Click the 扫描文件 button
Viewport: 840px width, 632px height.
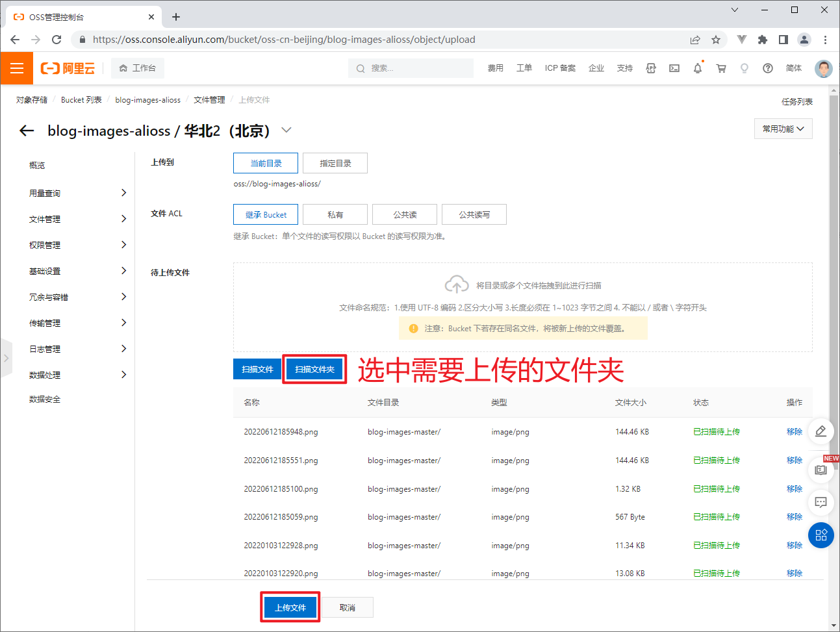pyautogui.click(x=257, y=369)
